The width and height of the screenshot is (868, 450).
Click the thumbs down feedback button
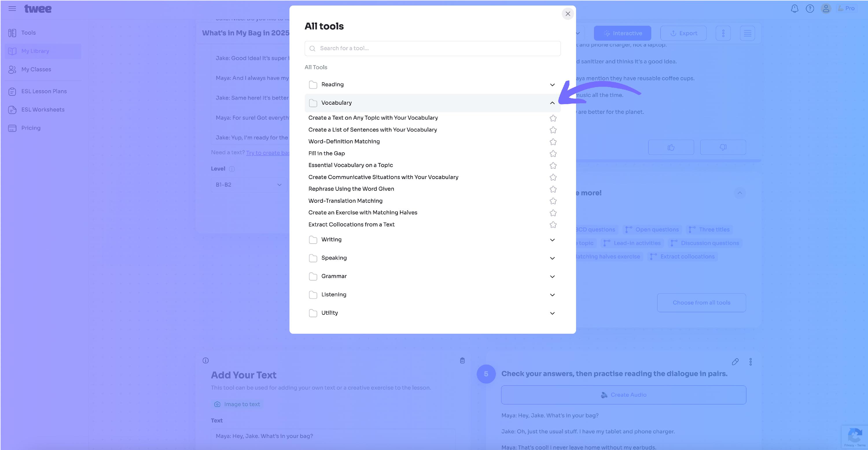click(723, 147)
